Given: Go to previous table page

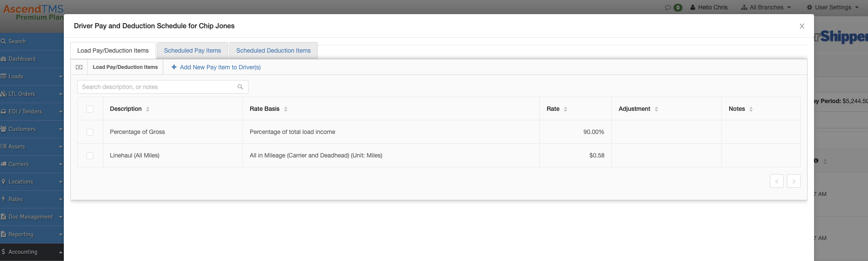Looking at the screenshot, I should click(777, 181).
